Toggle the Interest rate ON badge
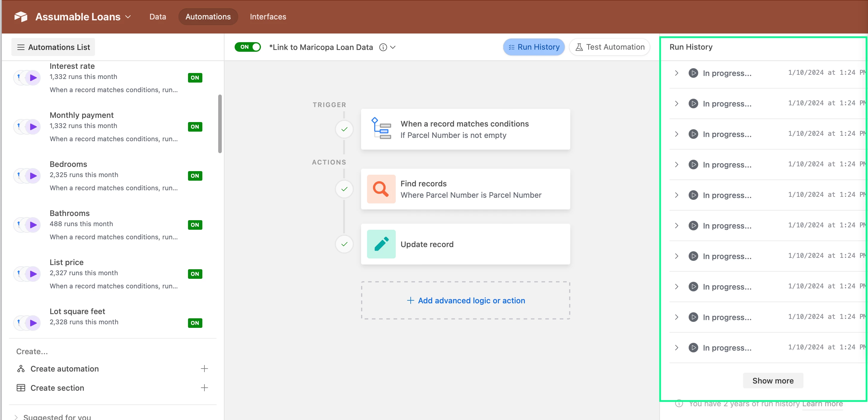This screenshot has width=868, height=420. pos(195,77)
